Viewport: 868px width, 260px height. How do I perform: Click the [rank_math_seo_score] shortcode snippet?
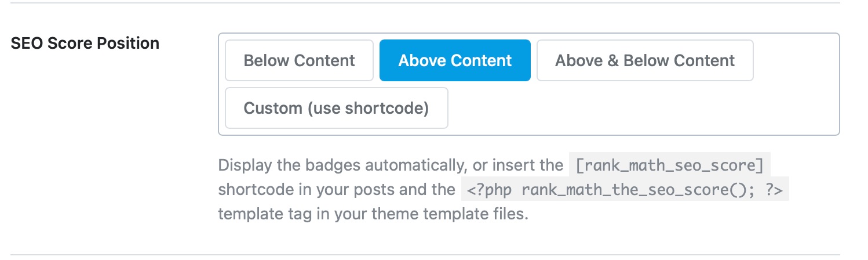[670, 165]
